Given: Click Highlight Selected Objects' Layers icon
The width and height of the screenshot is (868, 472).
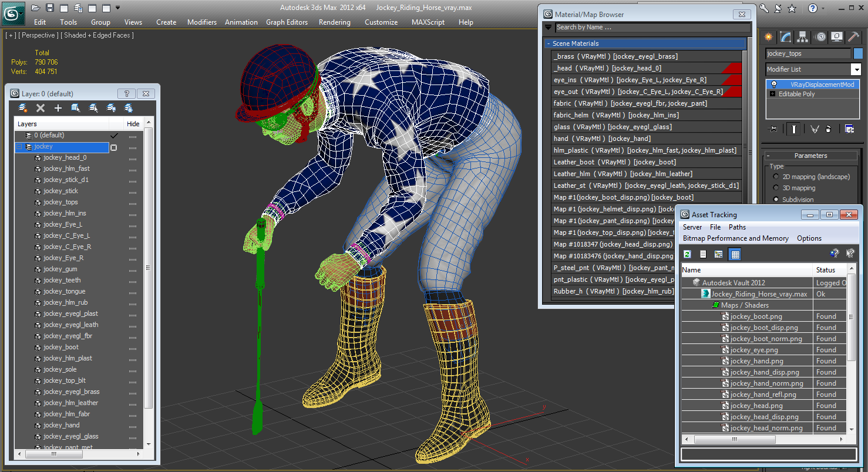Looking at the screenshot, I should point(93,108).
